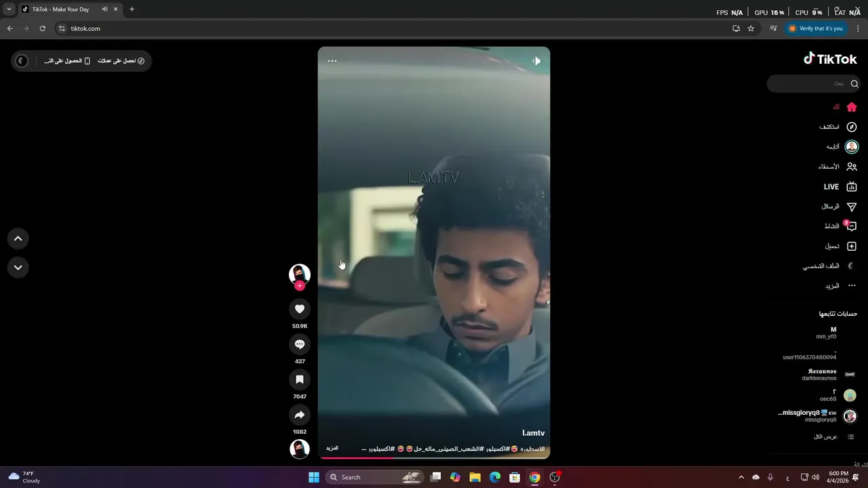This screenshot has width=868, height=488.
Task: Click the round icon in top-left pill
Action: (22, 61)
